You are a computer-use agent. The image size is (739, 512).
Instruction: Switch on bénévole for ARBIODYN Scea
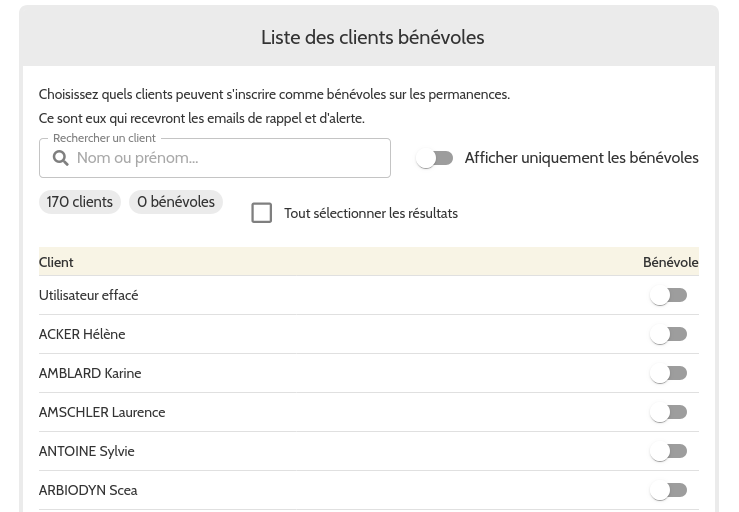coord(668,490)
